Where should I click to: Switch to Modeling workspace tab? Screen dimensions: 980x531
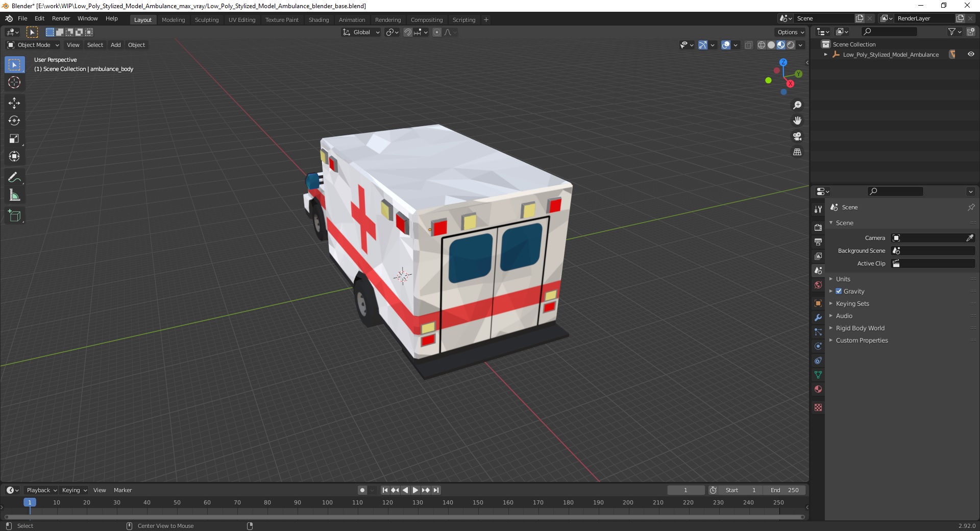pos(173,20)
